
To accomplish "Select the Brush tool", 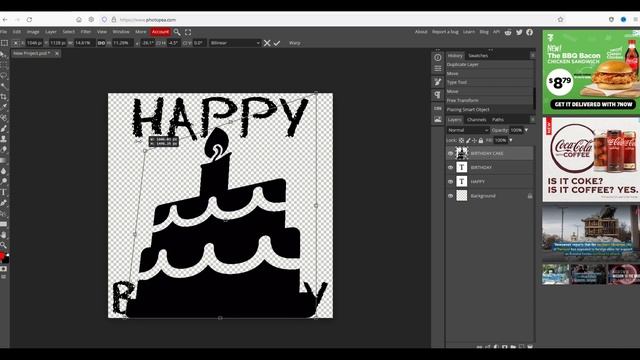I will 4,129.
